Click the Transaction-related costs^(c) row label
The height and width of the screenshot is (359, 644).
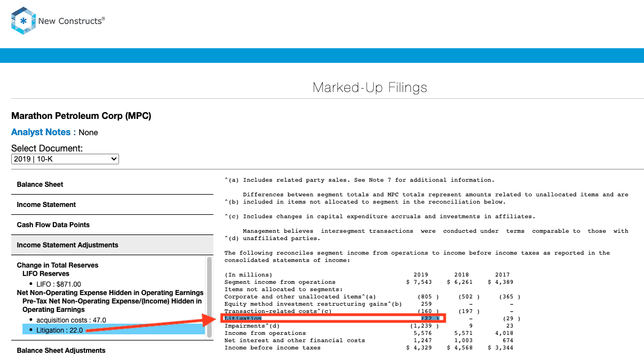(277, 311)
